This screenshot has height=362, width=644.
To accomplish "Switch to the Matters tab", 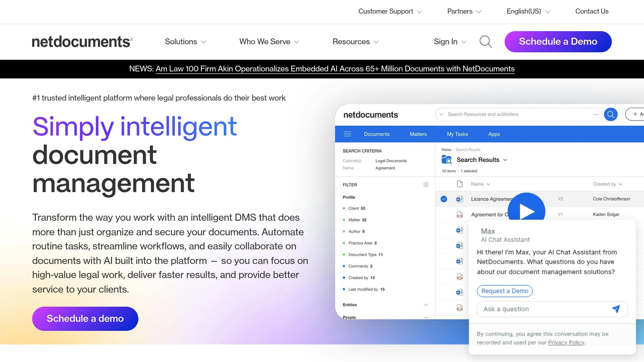I will tap(418, 134).
